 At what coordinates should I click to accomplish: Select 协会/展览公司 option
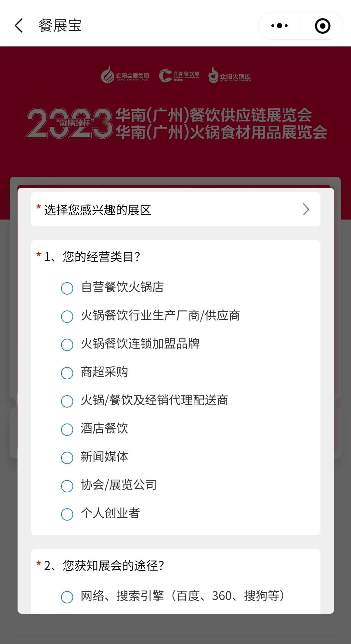(109, 485)
